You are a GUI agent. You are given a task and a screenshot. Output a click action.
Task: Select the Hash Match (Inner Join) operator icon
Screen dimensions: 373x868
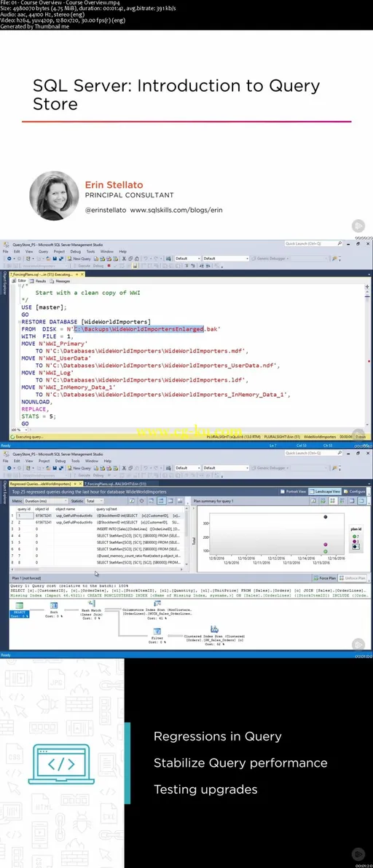click(90, 603)
